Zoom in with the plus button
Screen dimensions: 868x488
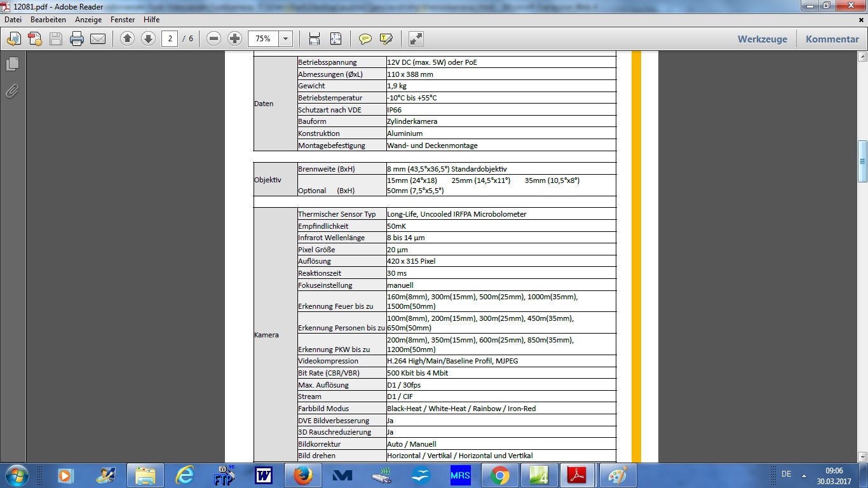pyautogui.click(x=235, y=39)
